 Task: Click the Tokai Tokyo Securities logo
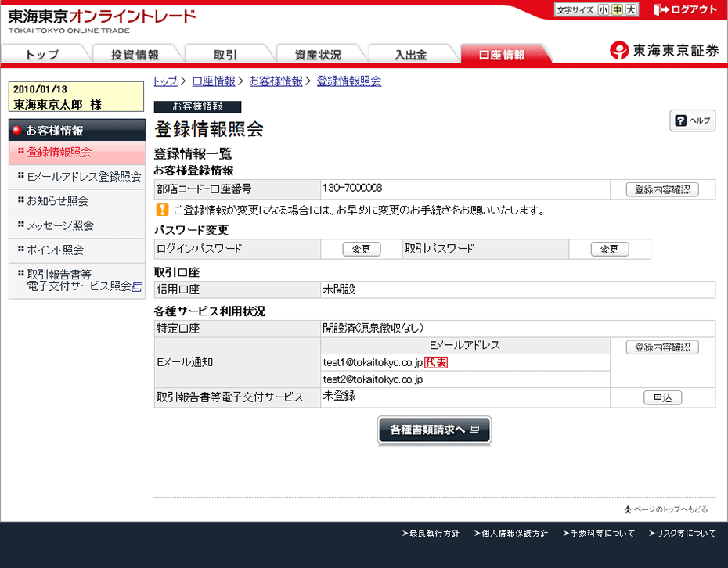point(664,50)
